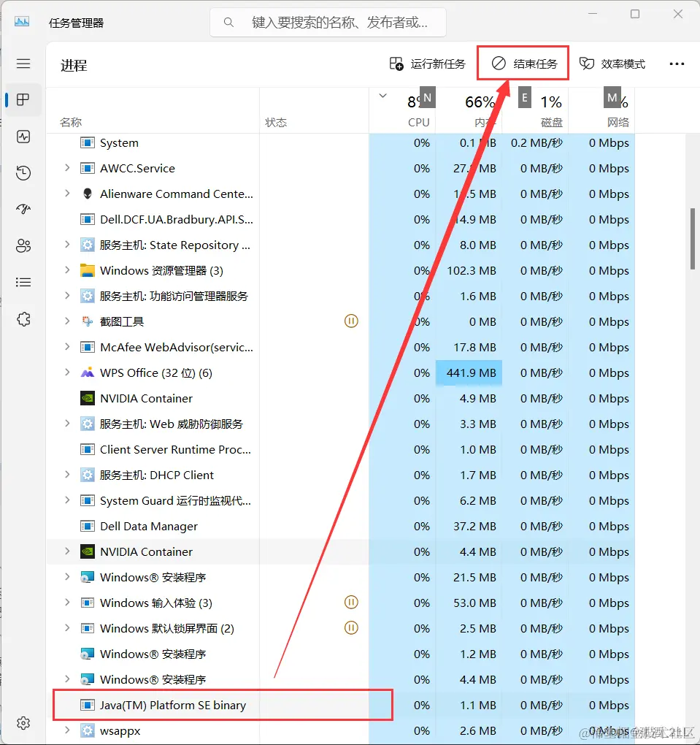Click the 37.2 MB memory cell
This screenshot has height=745, width=700.
click(469, 526)
